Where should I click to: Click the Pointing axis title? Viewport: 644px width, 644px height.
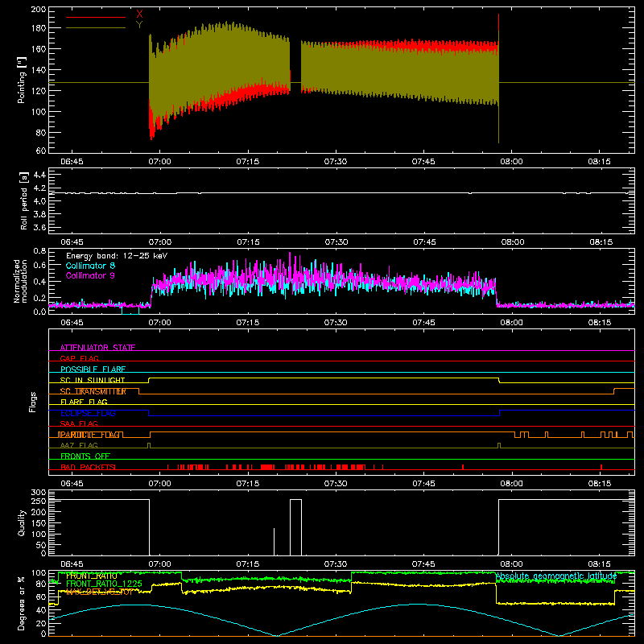click(x=22, y=80)
